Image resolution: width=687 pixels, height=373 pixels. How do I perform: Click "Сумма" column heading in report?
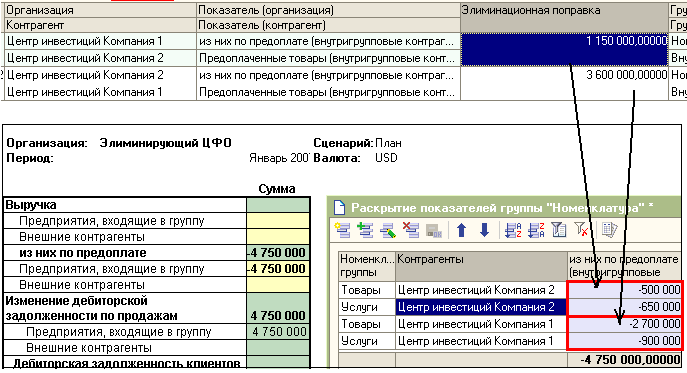[x=277, y=189]
